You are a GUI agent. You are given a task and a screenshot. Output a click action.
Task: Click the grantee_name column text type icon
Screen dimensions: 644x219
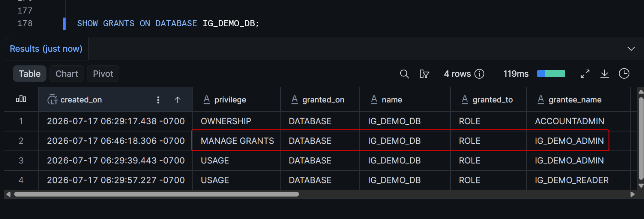click(541, 100)
